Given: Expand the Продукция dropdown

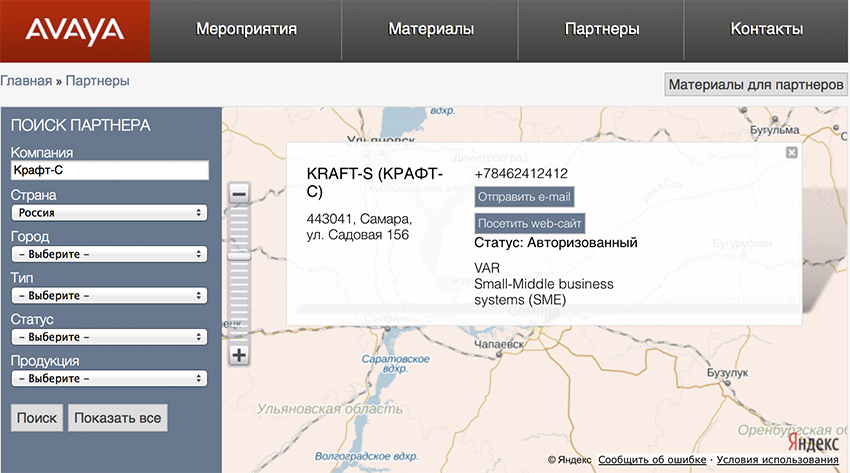Looking at the screenshot, I should coord(110,378).
